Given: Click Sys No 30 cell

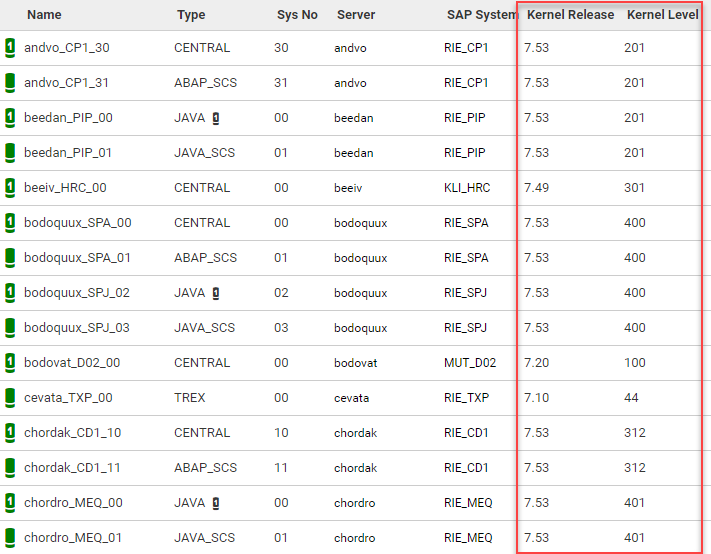Looking at the screenshot, I should (x=281, y=48).
